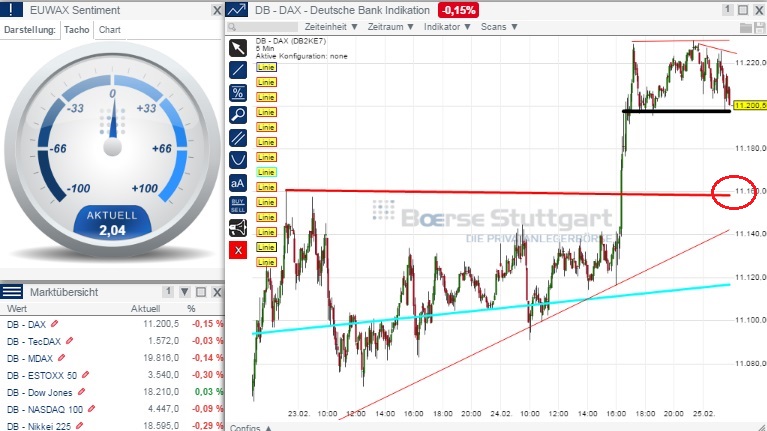Click the 0,03 % Dow Jones change value
767x431 pixels.
click(x=208, y=392)
